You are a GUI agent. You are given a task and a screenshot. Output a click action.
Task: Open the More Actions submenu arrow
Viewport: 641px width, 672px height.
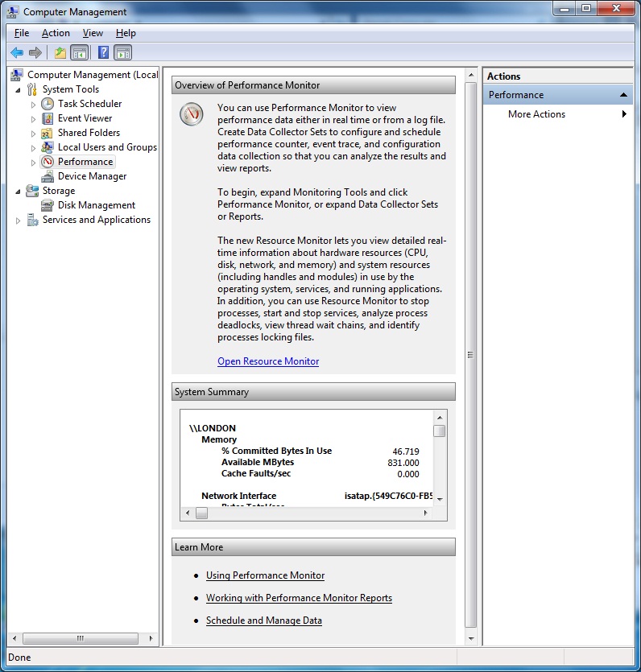pos(624,114)
